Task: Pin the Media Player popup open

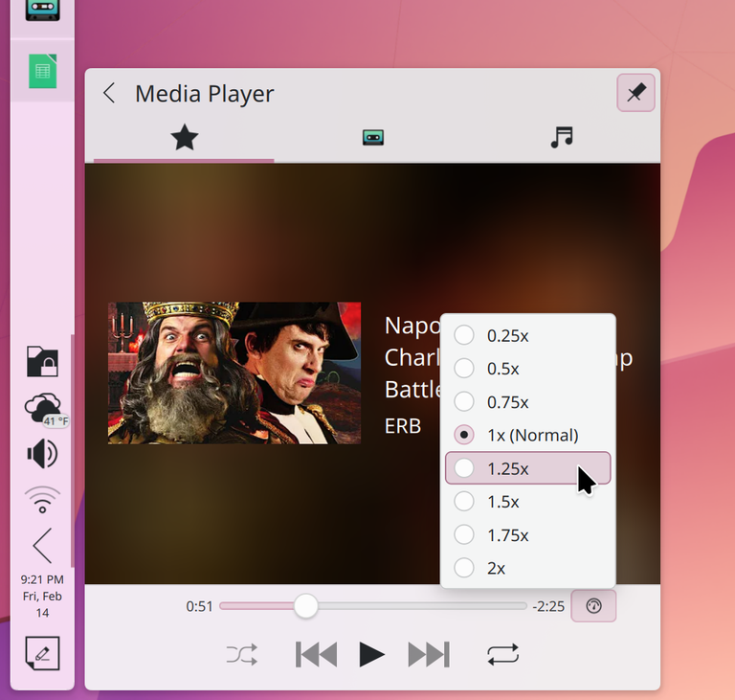Action: 636,93
